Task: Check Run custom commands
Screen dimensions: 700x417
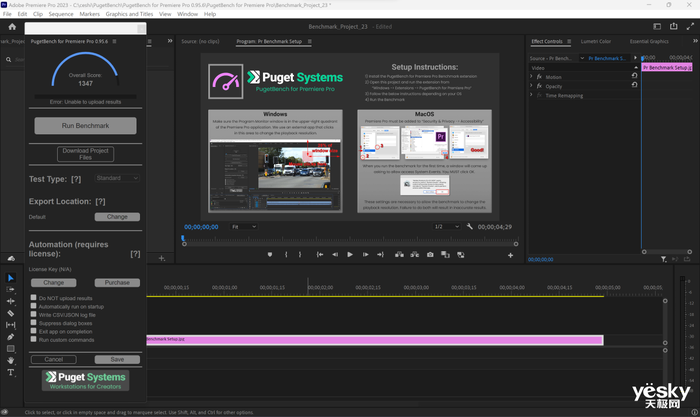Action: click(x=33, y=339)
